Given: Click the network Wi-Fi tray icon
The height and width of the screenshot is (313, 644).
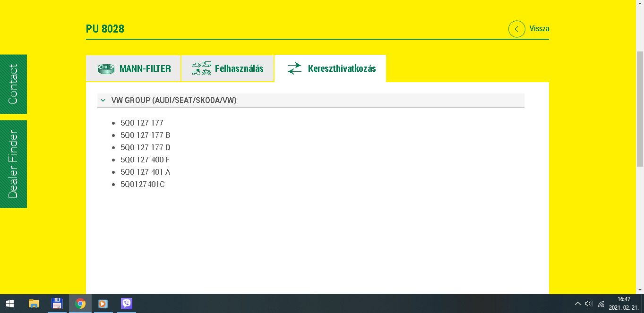Looking at the screenshot, I should click(x=601, y=304).
